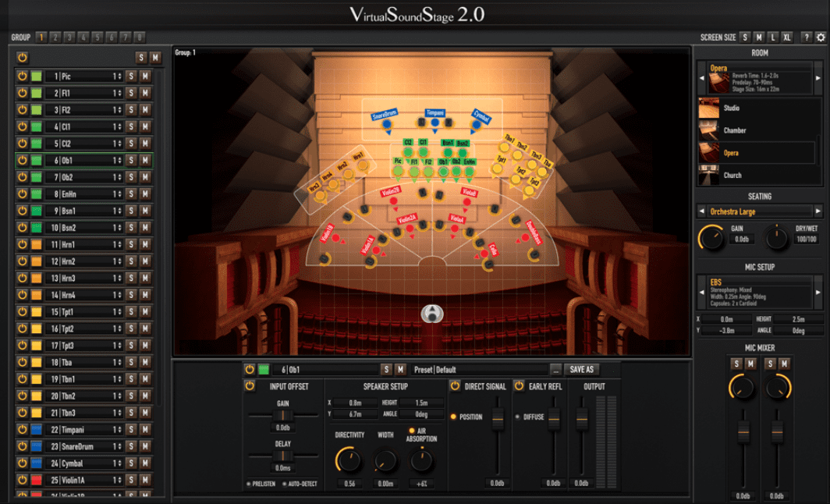Viewport: 830px width, 504px height.
Task: Mute the 22|Timpani track
Action: click(145, 429)
